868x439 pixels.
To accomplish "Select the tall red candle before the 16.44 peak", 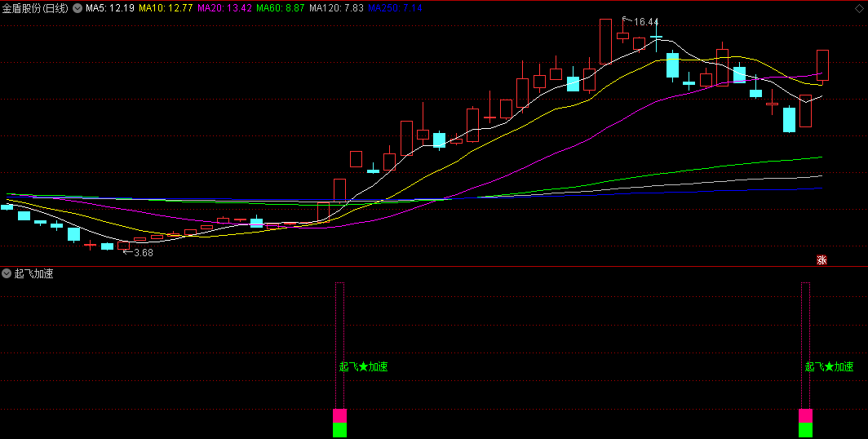I will coord(605,42).
